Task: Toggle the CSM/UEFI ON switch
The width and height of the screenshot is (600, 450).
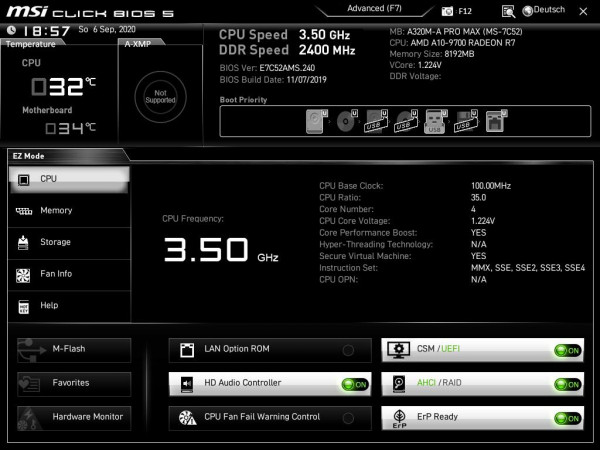Action: pos(568,351)
